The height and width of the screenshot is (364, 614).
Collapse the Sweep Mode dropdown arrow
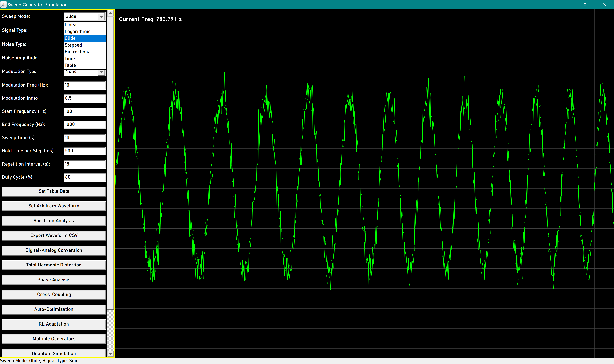pos(101,17)
